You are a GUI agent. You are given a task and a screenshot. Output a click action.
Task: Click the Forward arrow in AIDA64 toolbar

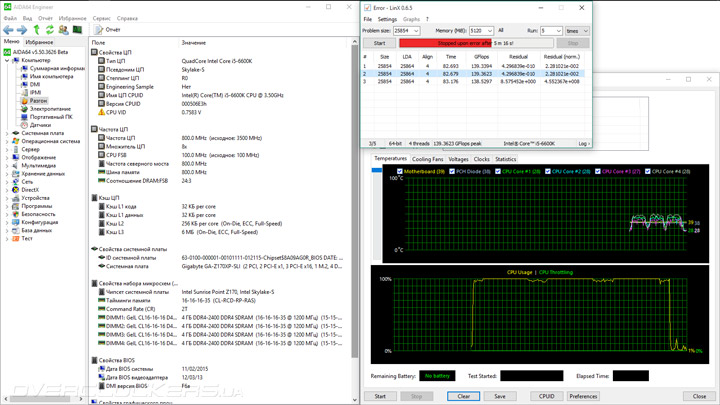tap(22, 30)
